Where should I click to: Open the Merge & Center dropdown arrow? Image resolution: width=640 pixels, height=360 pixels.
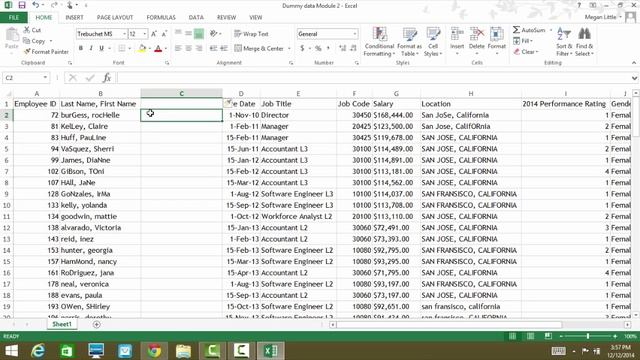coord(289,49)
